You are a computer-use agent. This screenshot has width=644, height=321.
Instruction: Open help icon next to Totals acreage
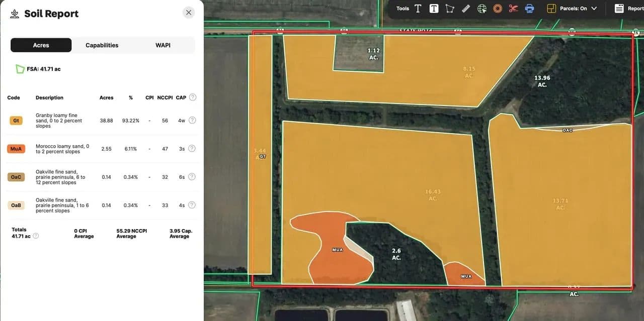point(36,236)
